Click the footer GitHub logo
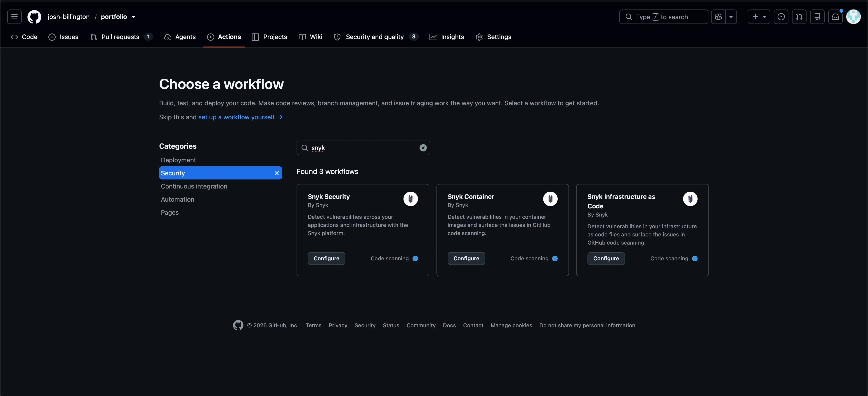The height and width of the screenshot is (396, 868). [238, 325]
